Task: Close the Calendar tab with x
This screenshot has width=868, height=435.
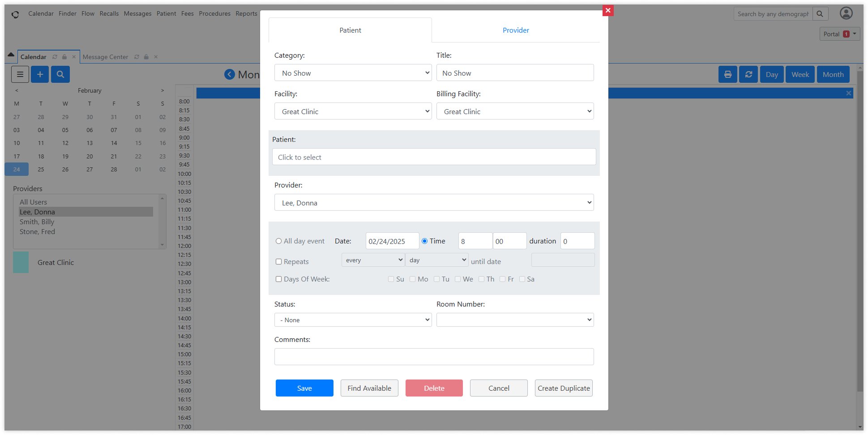Action: click(74, 57)
